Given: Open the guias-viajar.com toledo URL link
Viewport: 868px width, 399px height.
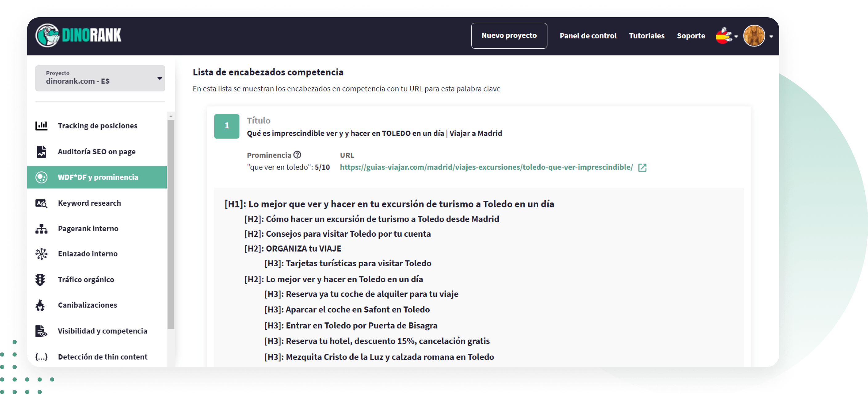Looking at the screenshot, I should 486,167.
